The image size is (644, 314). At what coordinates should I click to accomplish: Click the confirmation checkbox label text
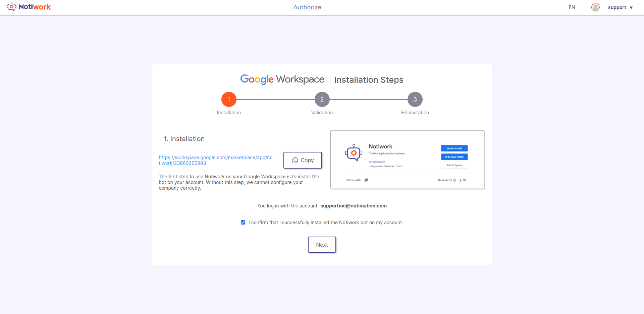click(326, 223)
